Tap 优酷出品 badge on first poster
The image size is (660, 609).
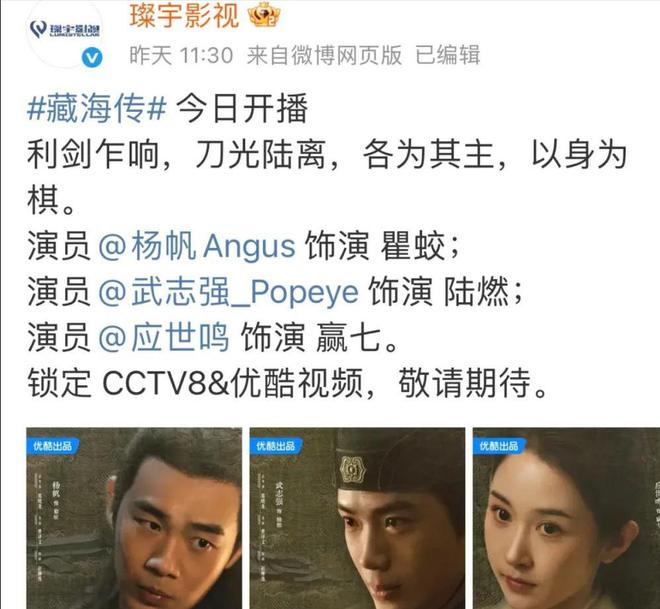pos(52,446)
